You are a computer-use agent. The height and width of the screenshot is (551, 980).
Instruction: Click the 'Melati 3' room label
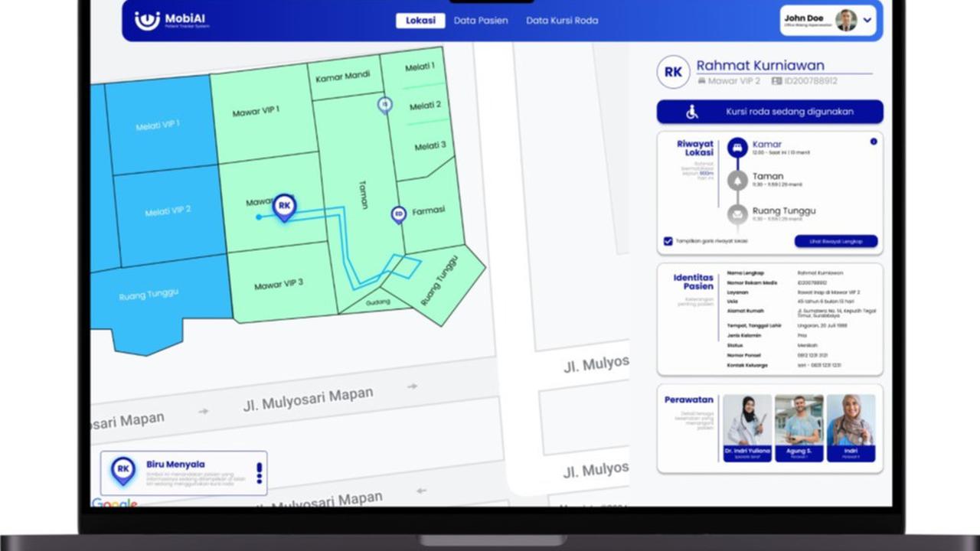tap(430, 146)
